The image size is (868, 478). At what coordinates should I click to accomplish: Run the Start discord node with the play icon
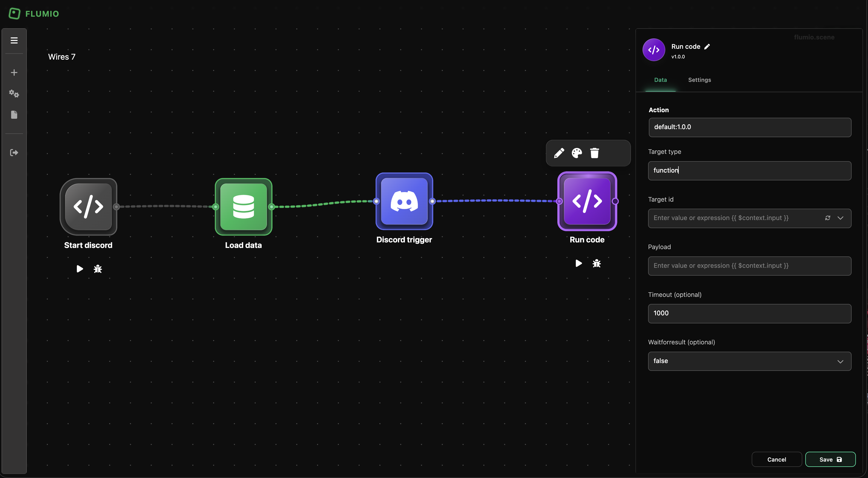pos(80,269)
